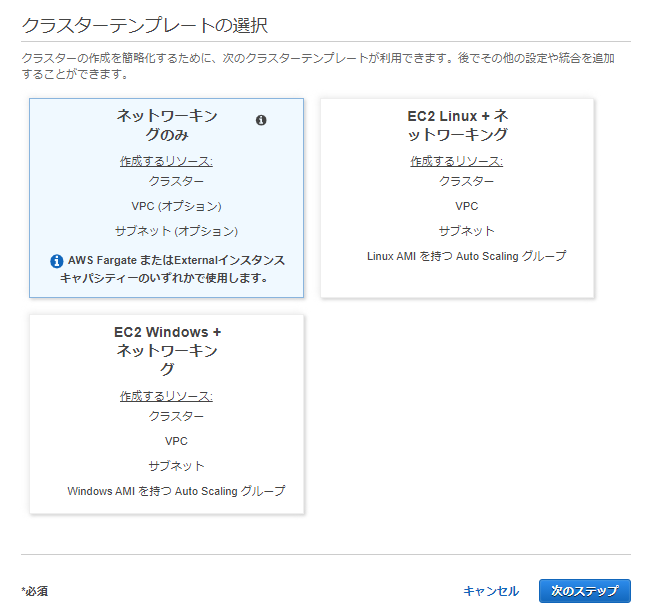Click サブネット text in EC2 Linux card
This screenshot has height=614, width=660.
pos(467,231)
